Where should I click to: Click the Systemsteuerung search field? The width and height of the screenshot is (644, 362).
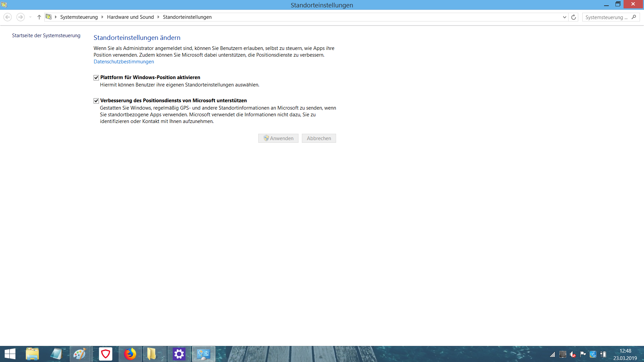coord(606,17)
